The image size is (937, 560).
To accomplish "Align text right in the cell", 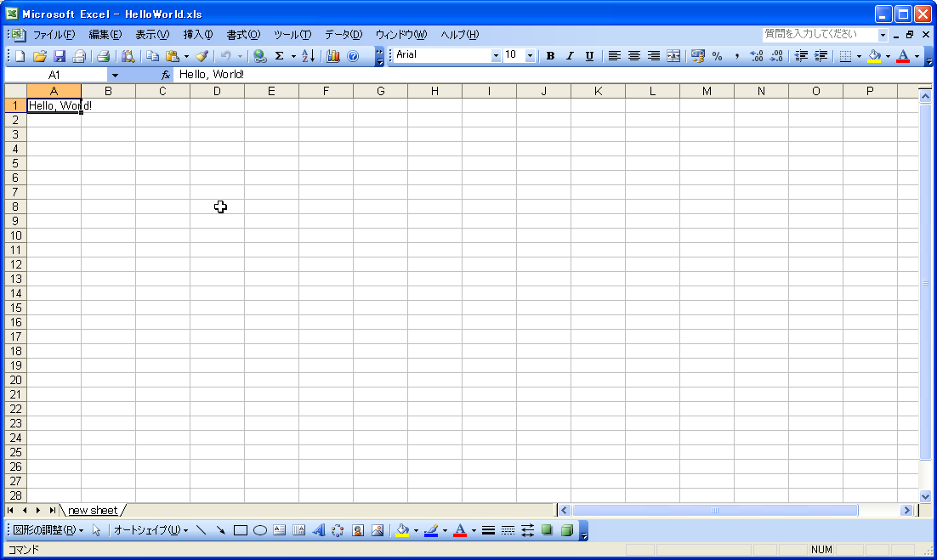I will (x=654, y=56).
